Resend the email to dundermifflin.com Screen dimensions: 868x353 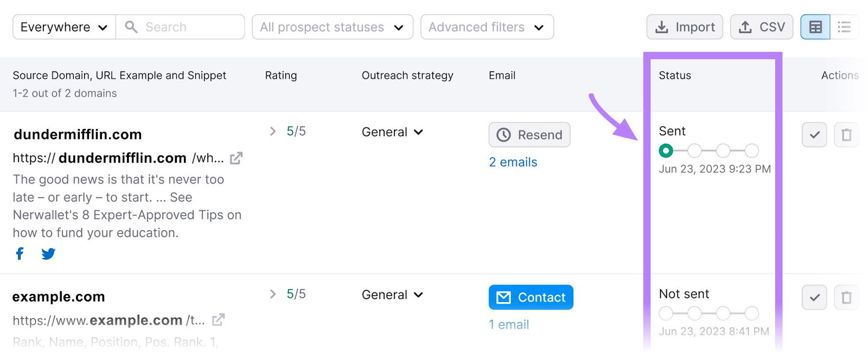(529, 134)
